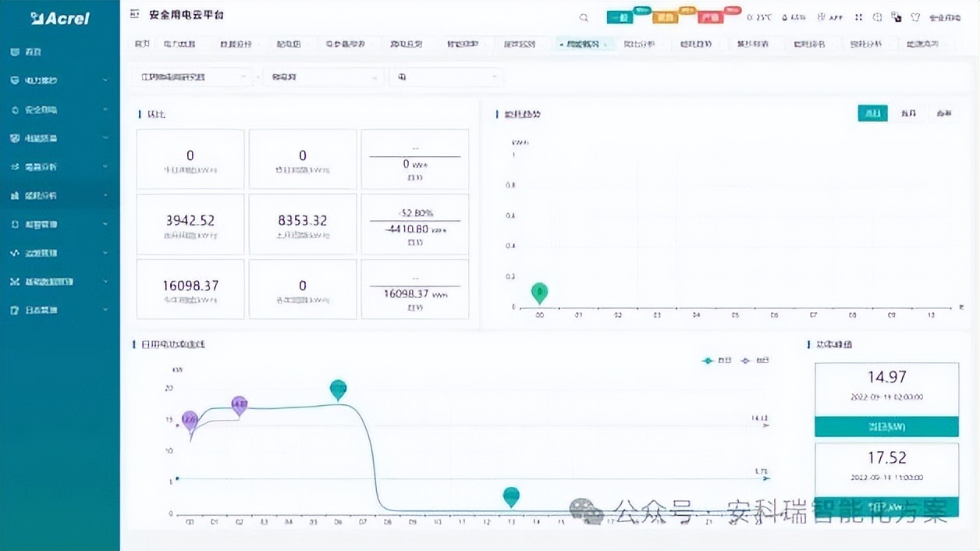
Task: Expand the 电能质量 sidebar chevron
Action: point(106,138)
